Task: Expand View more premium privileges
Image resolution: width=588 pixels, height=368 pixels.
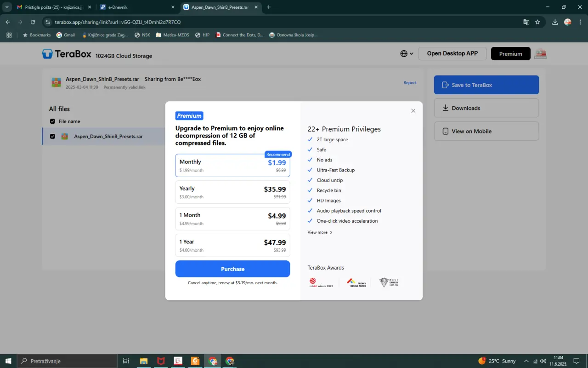Action: point(320,232)
